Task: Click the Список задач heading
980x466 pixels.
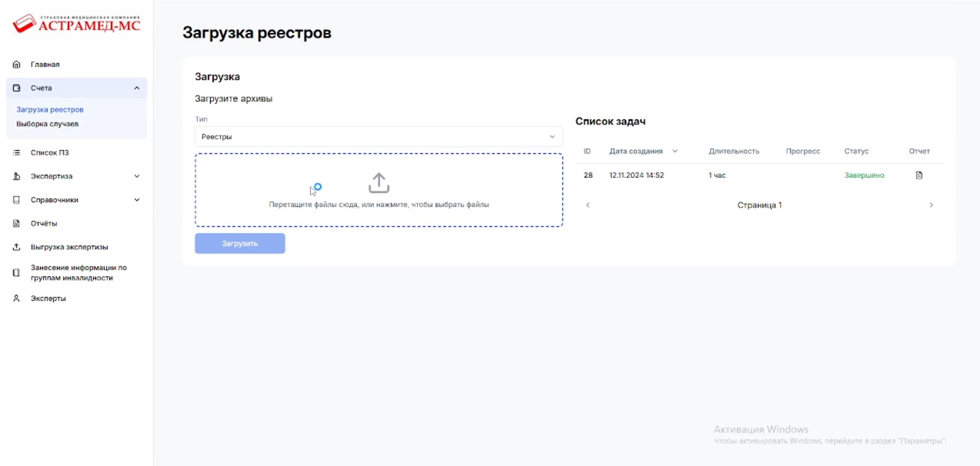Action: [x=611, y=121]
